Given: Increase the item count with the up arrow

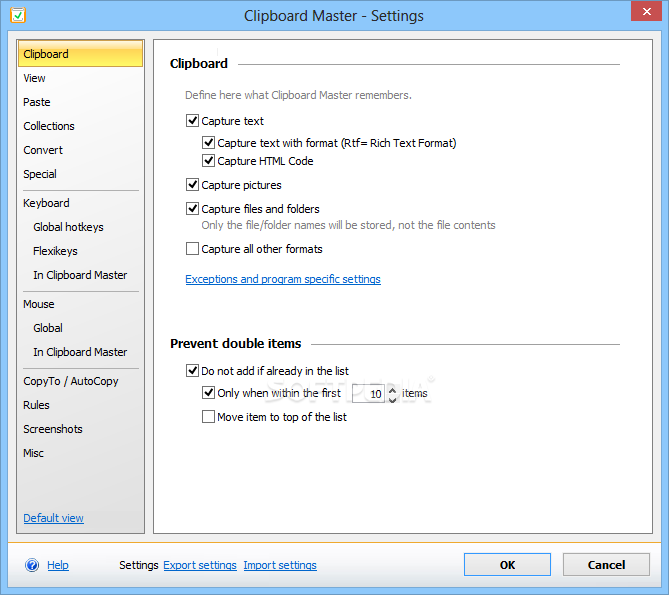Looking at the screenshot, I should [393, 389].
